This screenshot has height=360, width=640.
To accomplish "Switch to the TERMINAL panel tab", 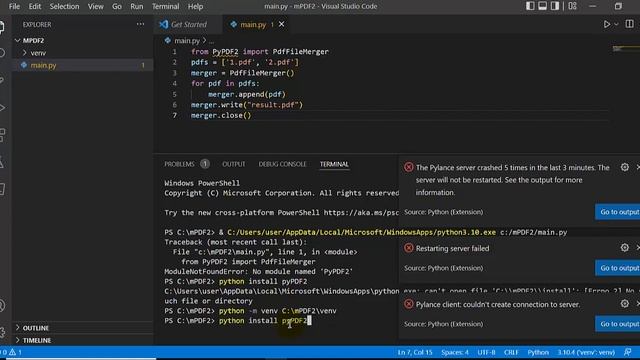I will pyautogui.click(x=334, y=164).
